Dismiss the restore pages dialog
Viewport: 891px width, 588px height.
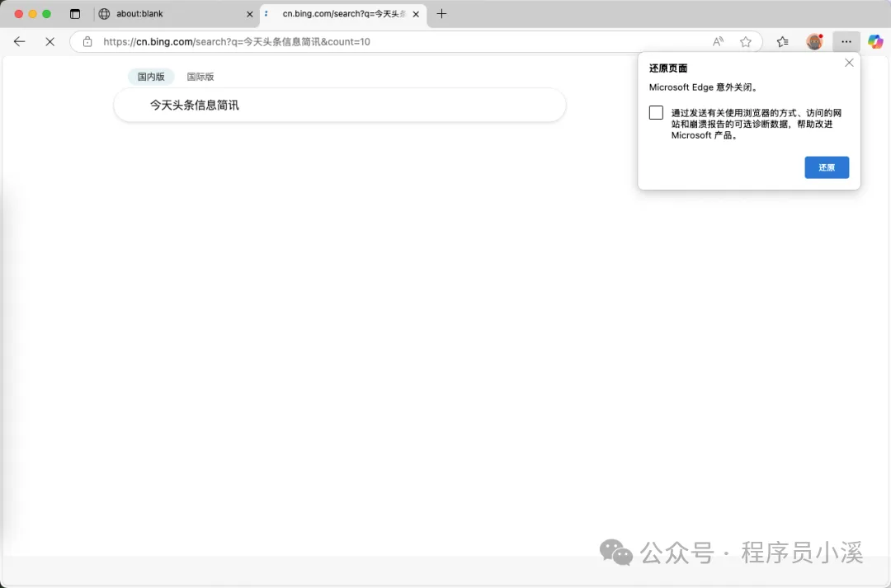[849, 63]
